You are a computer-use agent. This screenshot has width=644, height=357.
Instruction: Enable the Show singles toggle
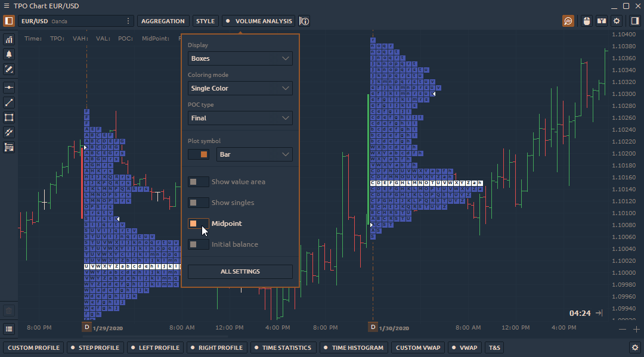[199, 203]
